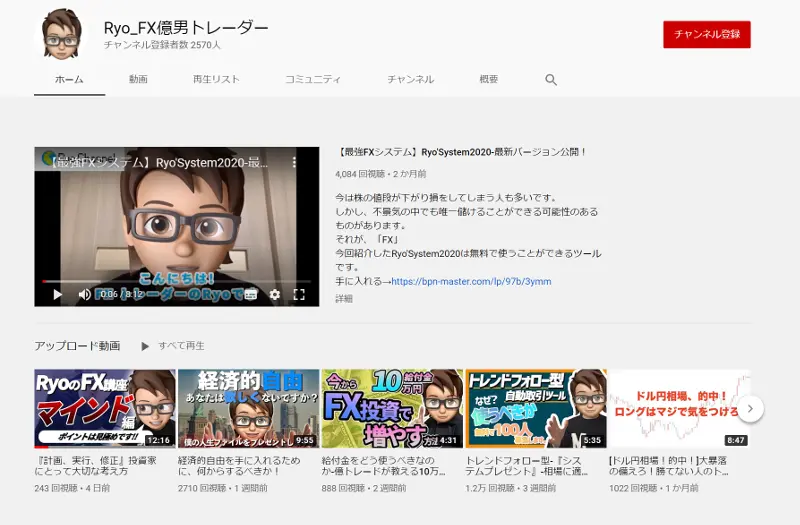
Task: Open the マインド編 video thumbnail
Action: pos(104,408)
